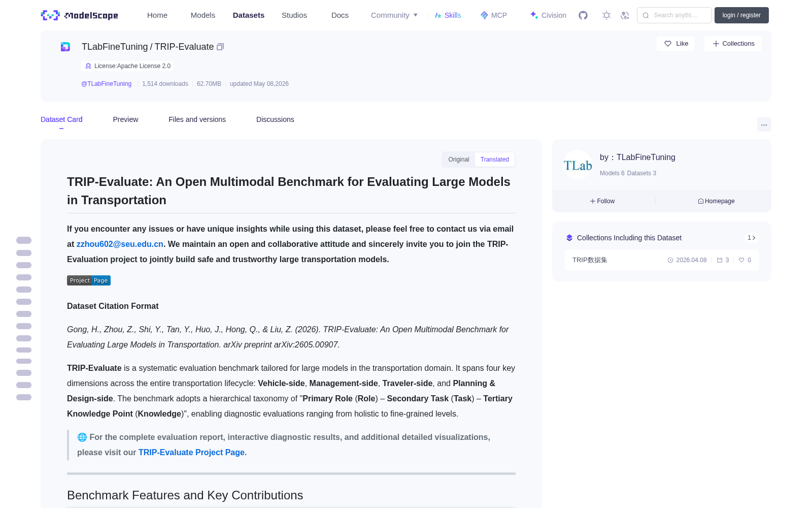Go to the Home page
The image size is (812, 508).
pyautogui.click(x=157, y=15)
